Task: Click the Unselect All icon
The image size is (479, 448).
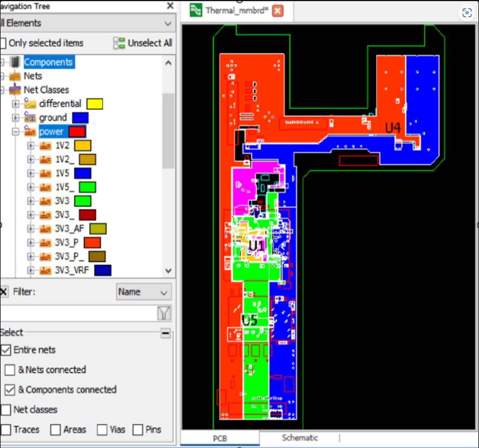Action: click(x=119, y=43)
